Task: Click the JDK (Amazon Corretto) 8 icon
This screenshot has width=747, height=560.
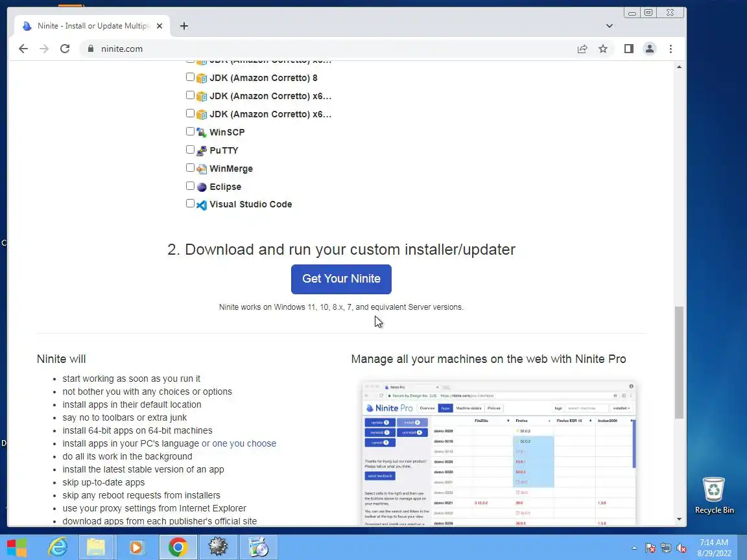Action: 202,78
